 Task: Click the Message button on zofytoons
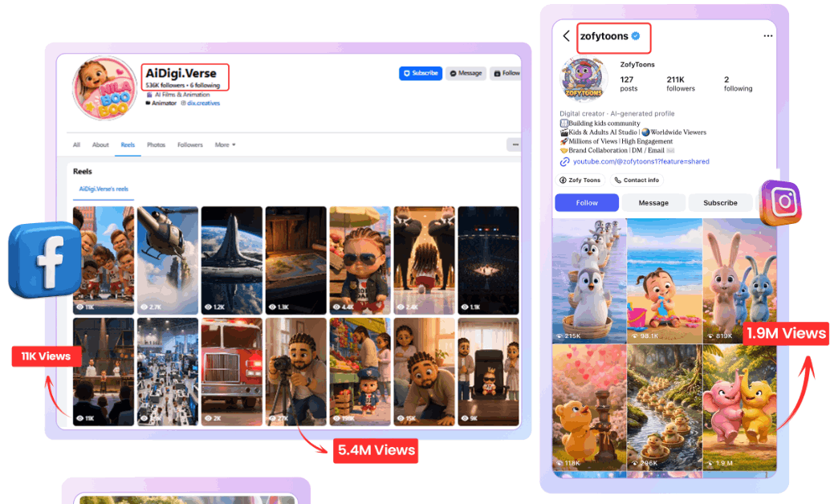653,203
